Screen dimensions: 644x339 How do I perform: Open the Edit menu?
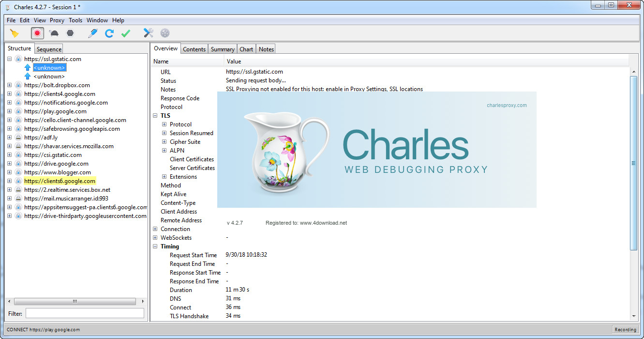point(25,20)
